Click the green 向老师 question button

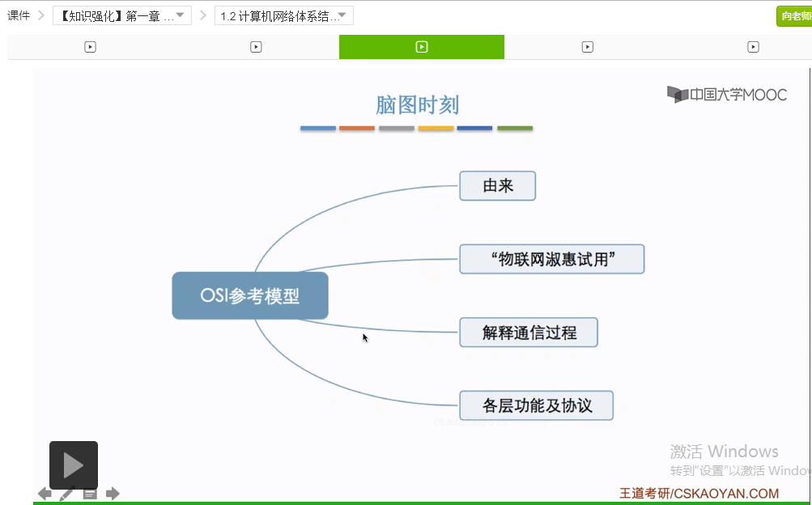coord(795,16)
